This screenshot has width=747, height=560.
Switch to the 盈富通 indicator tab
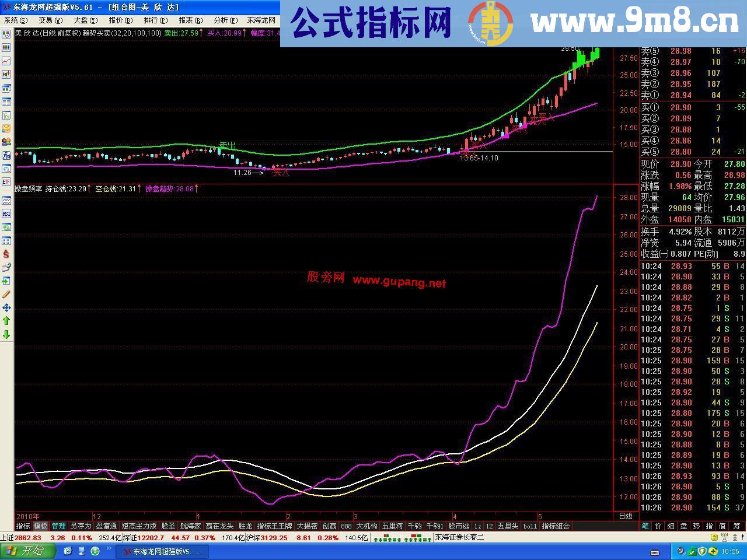(106, 526)
